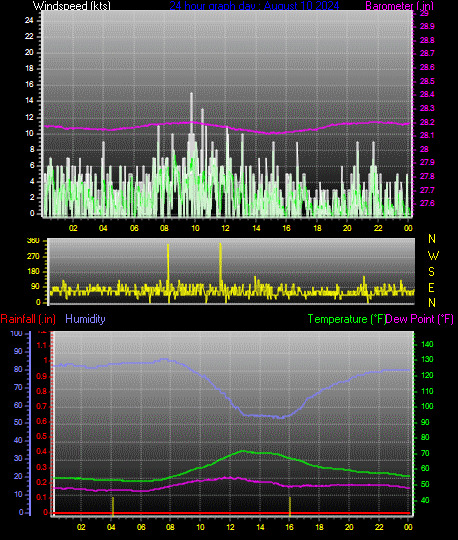
Task: Click the E compass label beside direction graph
Action: pos(431,288)
